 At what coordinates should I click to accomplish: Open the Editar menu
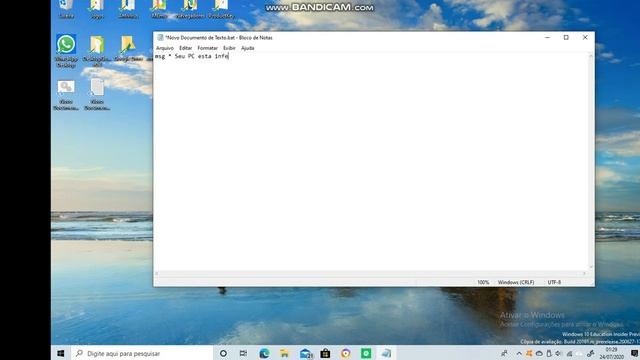pyautogui.click(x=185, y=48)
